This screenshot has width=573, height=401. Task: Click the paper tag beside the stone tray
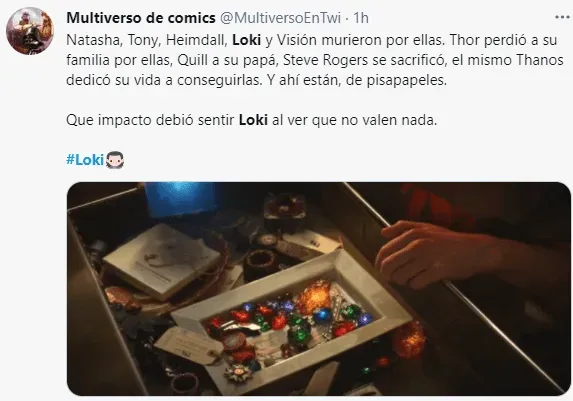click(x=189, y=345)
